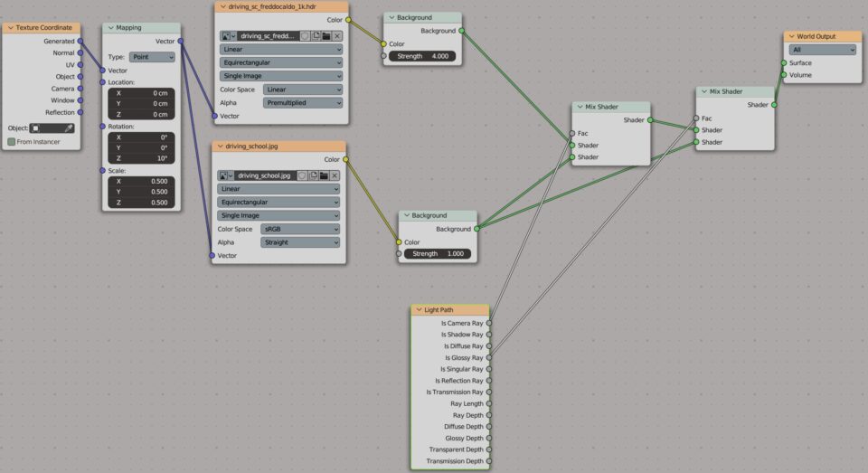The image size is (868, 473).
Task: Click the eyedropper icon in Texture Coordinate Object field
Action: tap(69, 128)
